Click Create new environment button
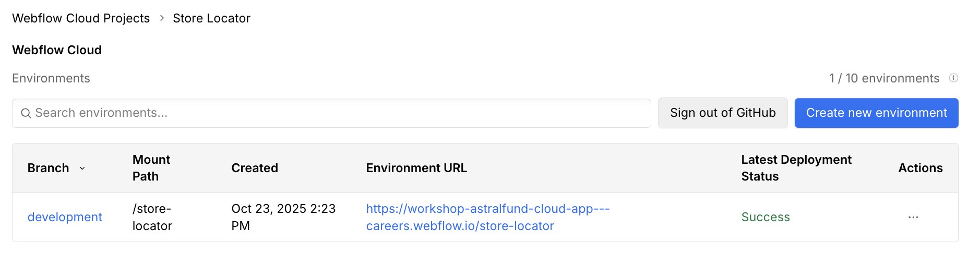This screenshot has width=980, height=264. click(876, 113)
